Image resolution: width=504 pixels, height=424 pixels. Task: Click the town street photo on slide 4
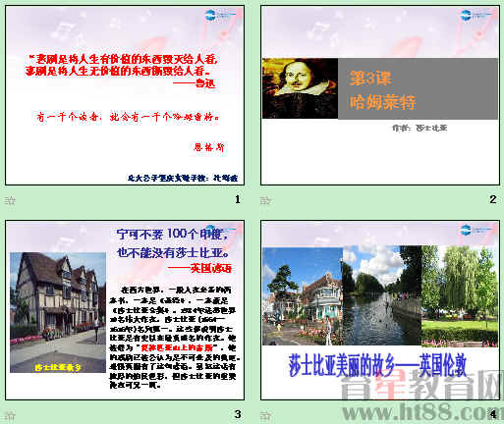(303, 296)
